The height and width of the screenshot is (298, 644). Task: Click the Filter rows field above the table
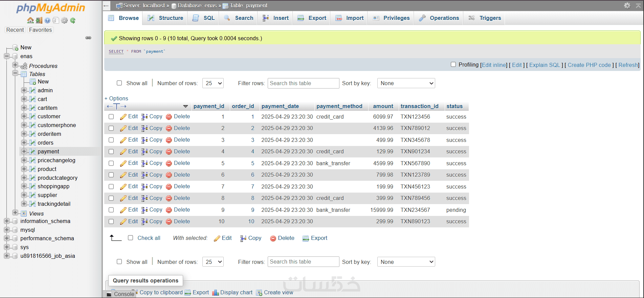point(303,83)
